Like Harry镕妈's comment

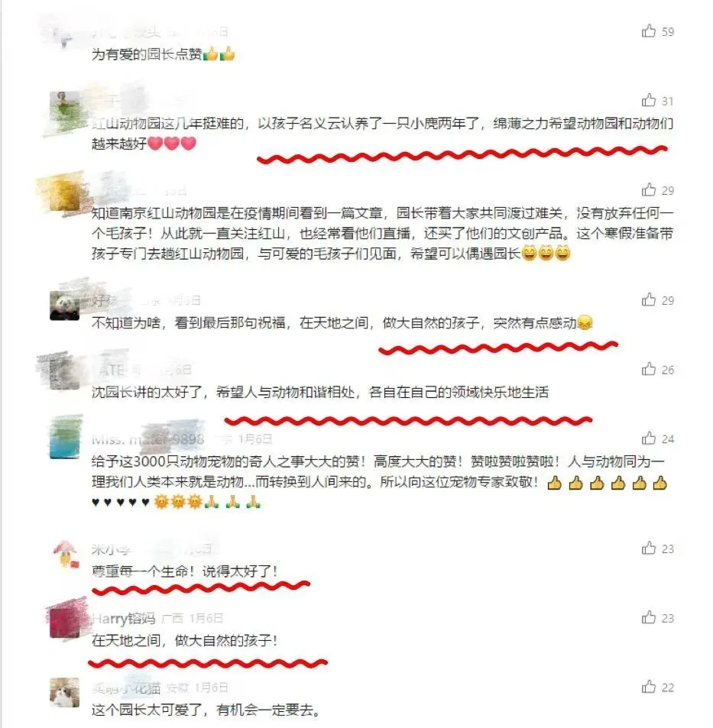click(649, 617)
